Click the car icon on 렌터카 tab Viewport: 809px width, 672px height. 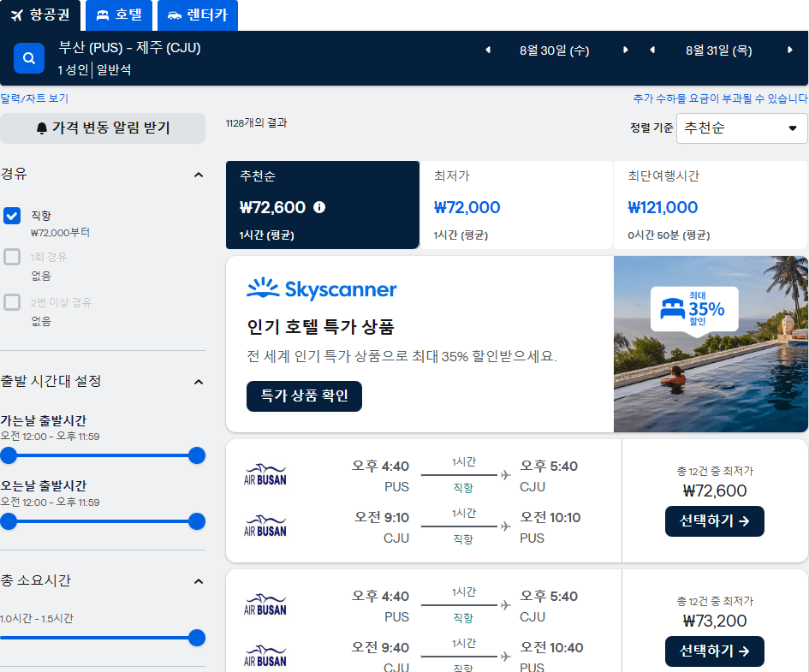(x=173, y=15)
